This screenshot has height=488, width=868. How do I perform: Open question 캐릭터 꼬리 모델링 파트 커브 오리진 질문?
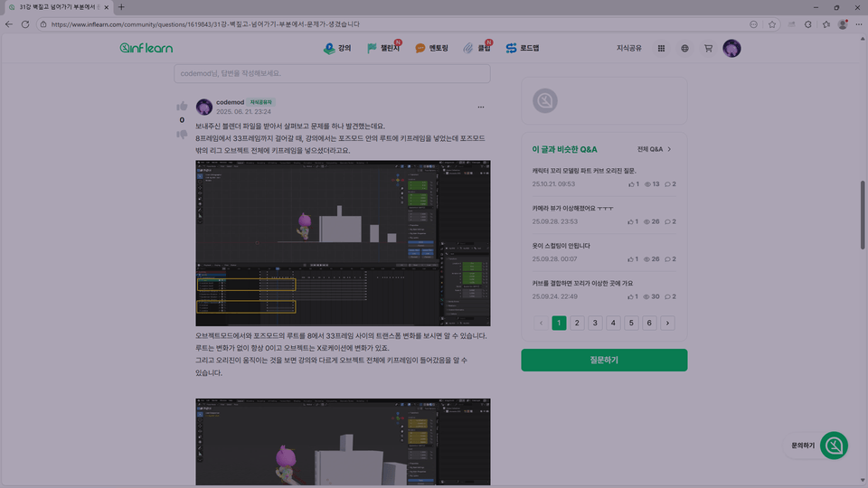click(x=584, y=171)
